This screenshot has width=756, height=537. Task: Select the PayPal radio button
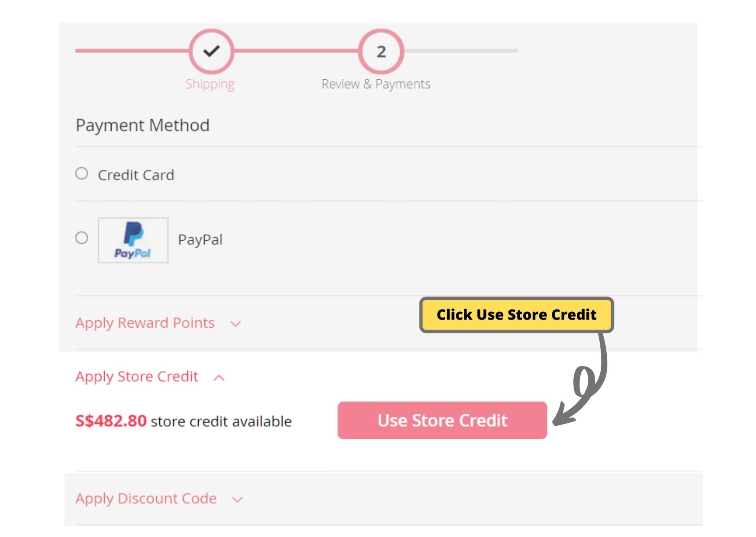click(82, 238)
